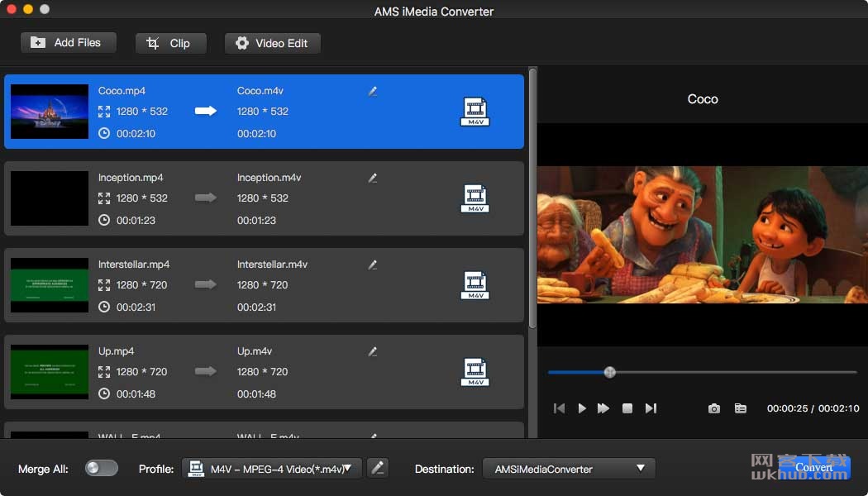Viewport: 868px width, 496px height.
Task: Click the arrow in the Inception row
Action: [205, 198]
